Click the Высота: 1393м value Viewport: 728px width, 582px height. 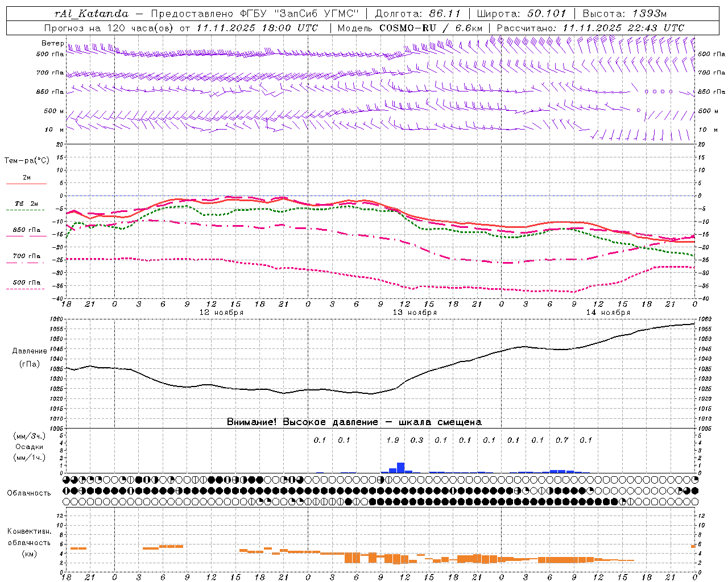[625, 14]
